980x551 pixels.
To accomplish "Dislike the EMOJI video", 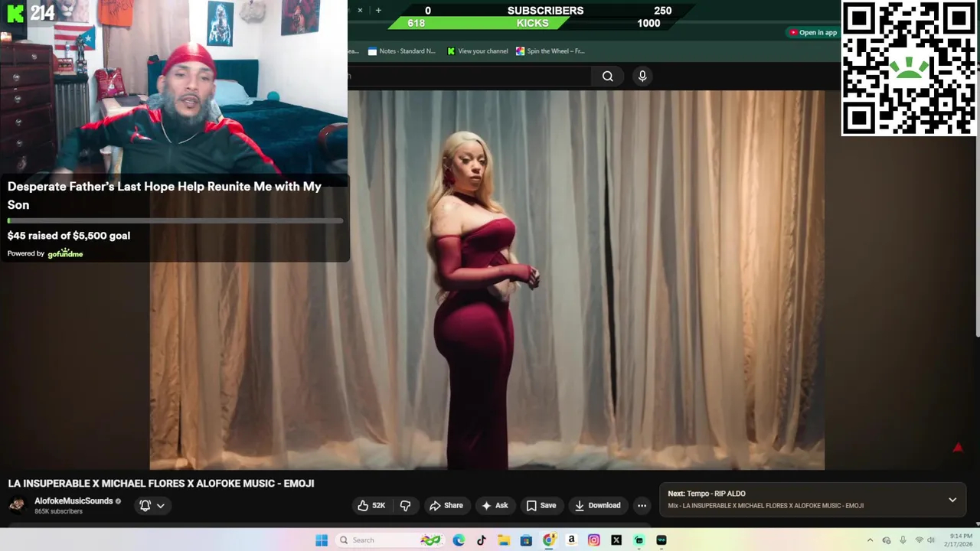I will (x=405, y=505).
